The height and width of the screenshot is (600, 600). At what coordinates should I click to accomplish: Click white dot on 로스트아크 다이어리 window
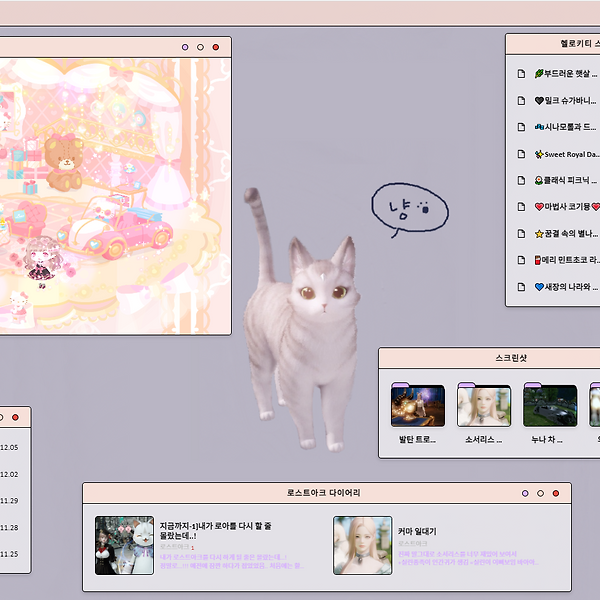pyautogui.click(x=541, y=493)
